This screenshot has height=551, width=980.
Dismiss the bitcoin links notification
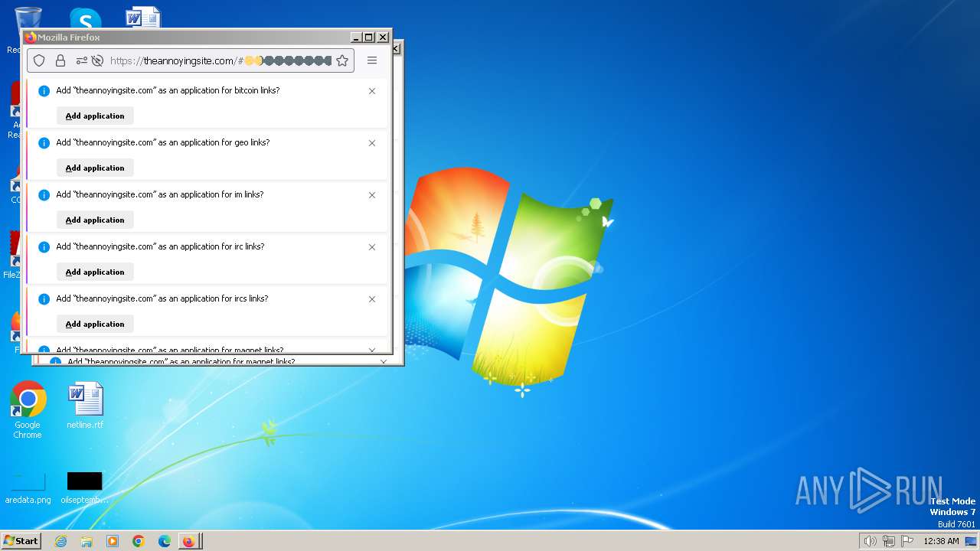[372, 91]
